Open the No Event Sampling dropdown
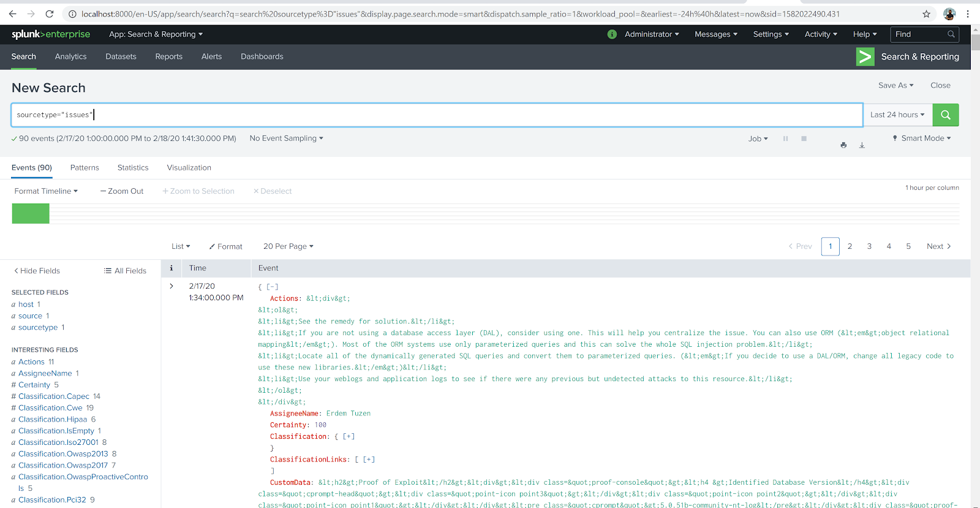Screen dimensions: 980x508 286,138
